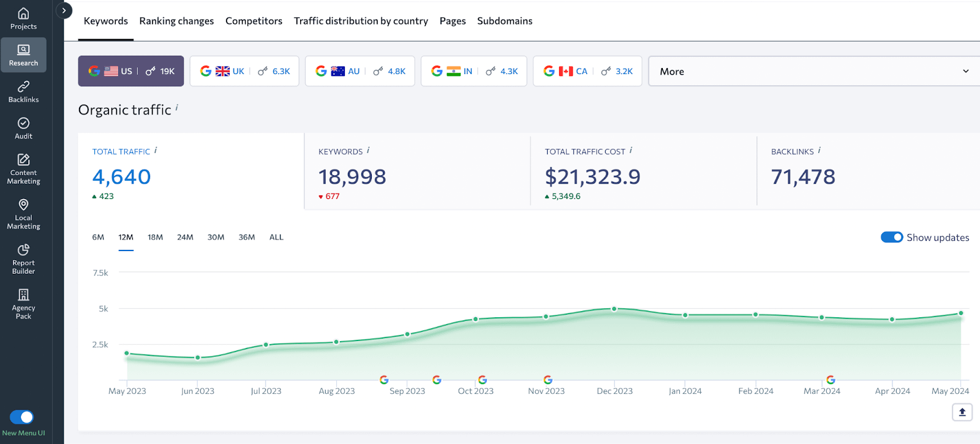Open Report Builder from sidebar
Screen dimensions: 980x444
coord(23,258)
